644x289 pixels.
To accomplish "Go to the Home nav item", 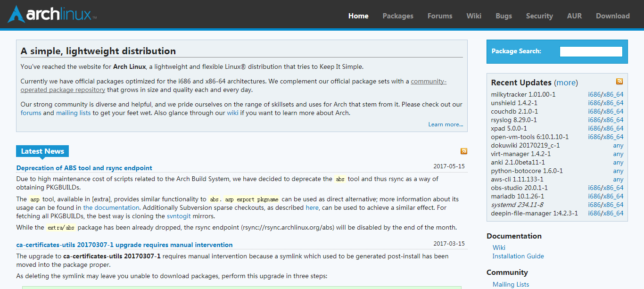I will pos(358,16).
